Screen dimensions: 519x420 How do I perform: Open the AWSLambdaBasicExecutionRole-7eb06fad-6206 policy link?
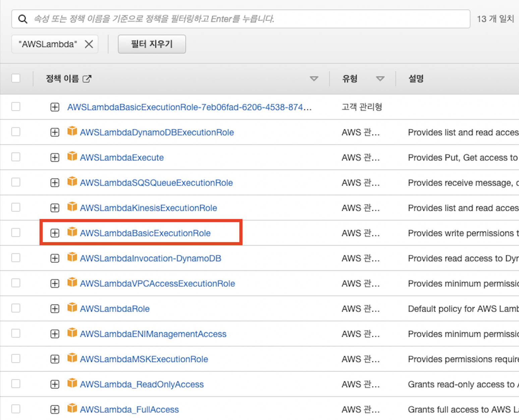189,107
